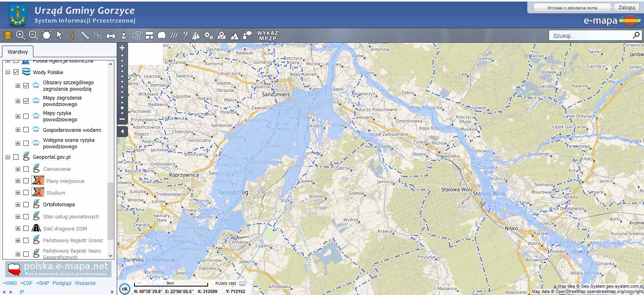Open the PUWG 1992 coordinate system dropdown
Image resolution: width=644 pixels, height=295 pixels.
242,284
